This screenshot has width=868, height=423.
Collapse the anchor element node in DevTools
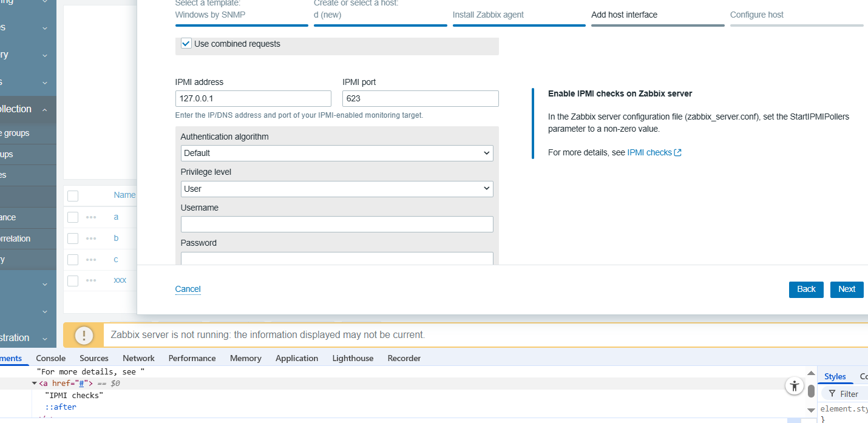point(35,384)
